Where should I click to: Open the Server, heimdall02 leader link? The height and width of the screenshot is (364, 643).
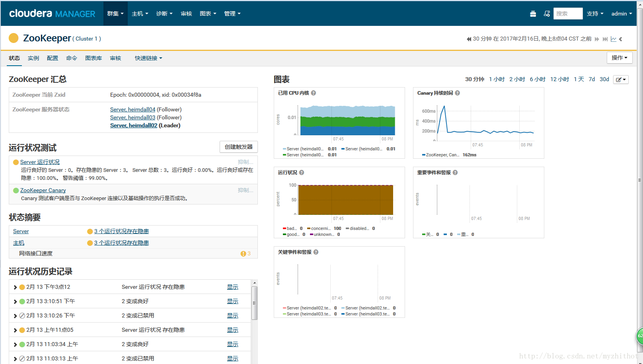[x=134, y=125]
